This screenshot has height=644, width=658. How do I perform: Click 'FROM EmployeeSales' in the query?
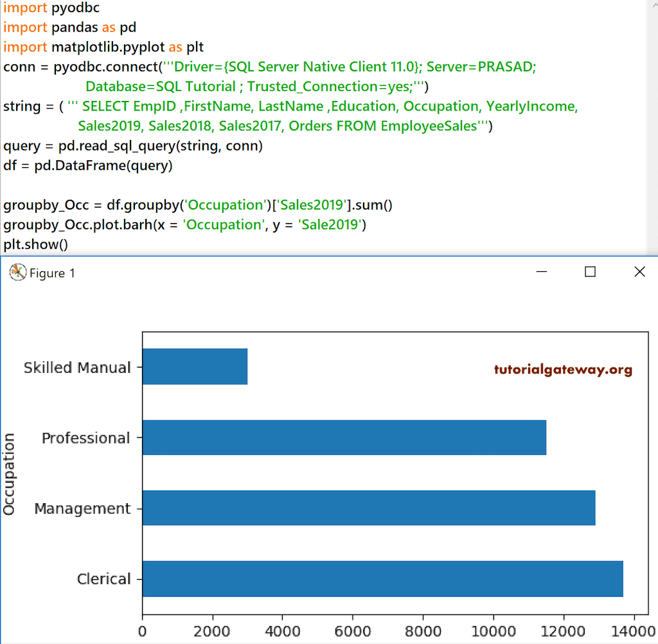[x=407, y=126]
